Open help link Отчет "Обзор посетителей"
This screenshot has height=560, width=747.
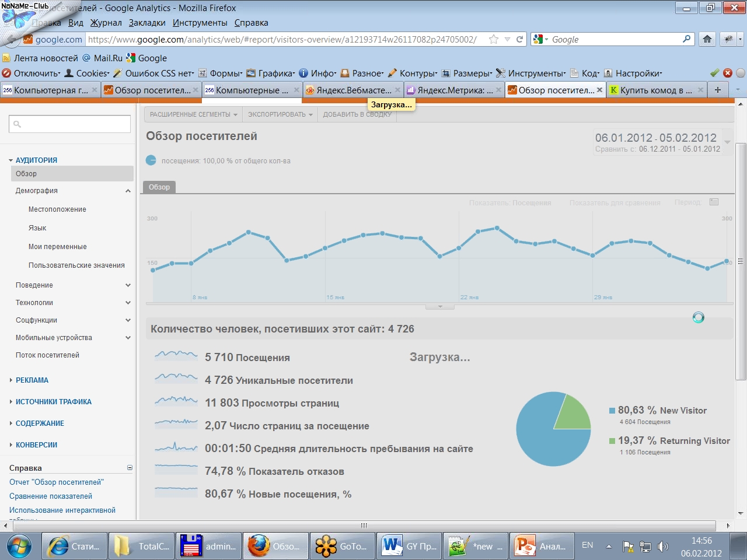point(57,482)
